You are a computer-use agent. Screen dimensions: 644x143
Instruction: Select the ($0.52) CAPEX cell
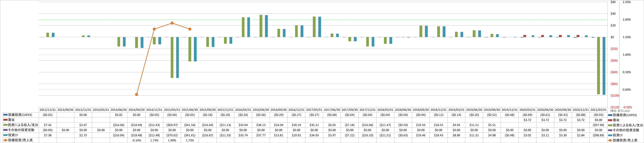pos(492,115)
